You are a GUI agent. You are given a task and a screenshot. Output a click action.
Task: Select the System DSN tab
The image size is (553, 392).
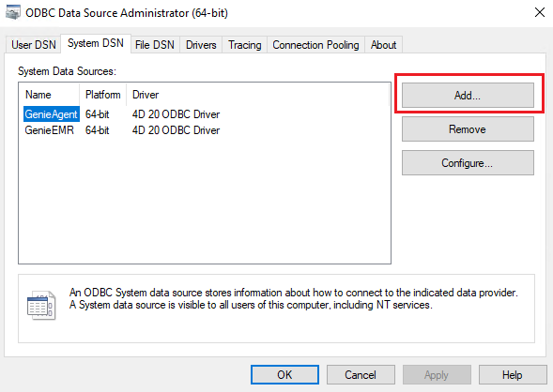96,43
